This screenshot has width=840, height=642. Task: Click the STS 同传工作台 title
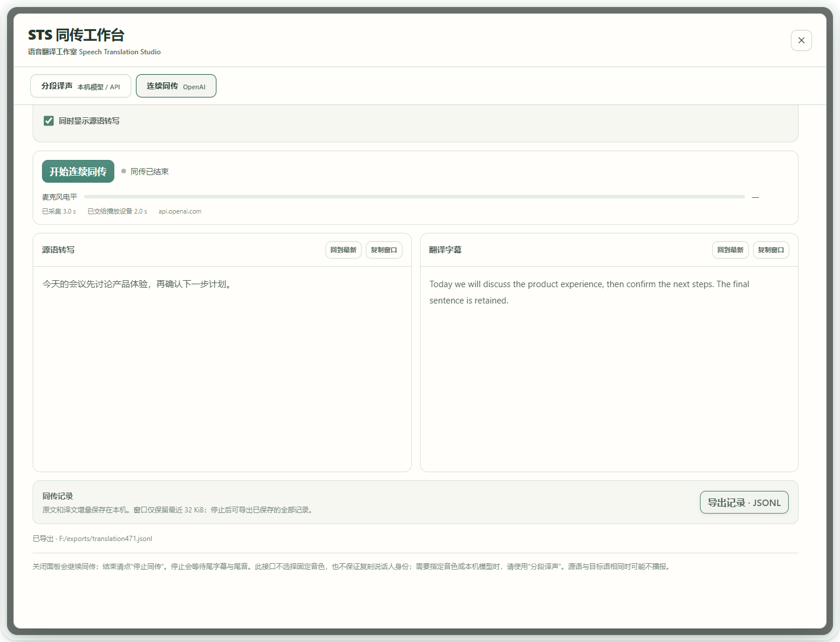76,35
